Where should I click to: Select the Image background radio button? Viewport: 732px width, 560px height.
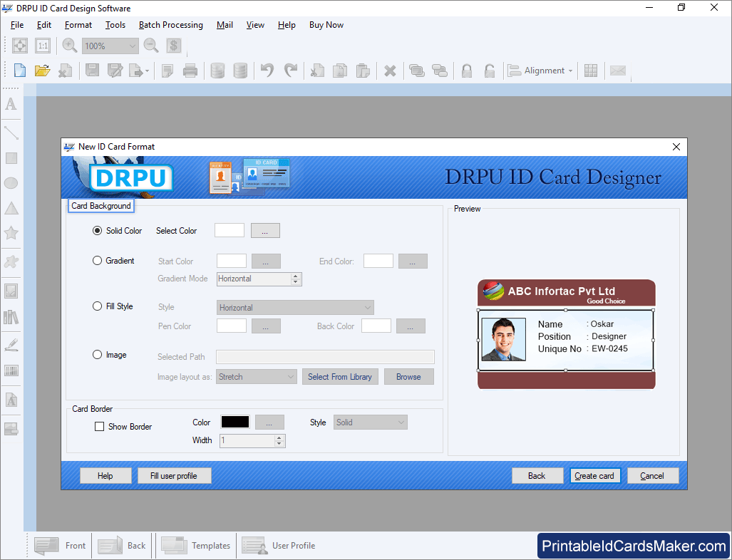(97, 355)
